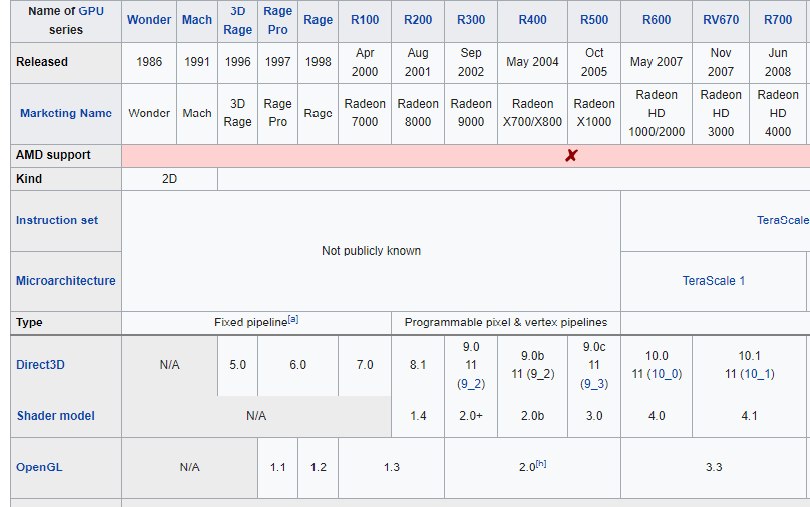Follow the TeraScale 1 link
This screenshot has height=507, width=810.
click(x=713, y=281)
